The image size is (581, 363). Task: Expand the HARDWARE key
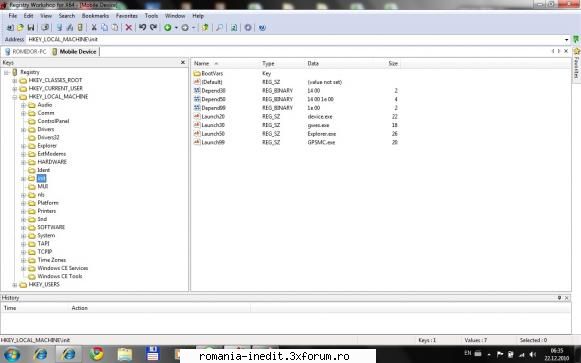point(23,162)
